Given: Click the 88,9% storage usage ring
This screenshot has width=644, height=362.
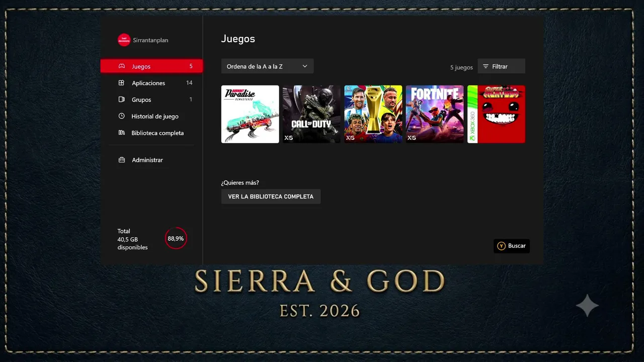Looking at the screenshot, I should 176,238.
